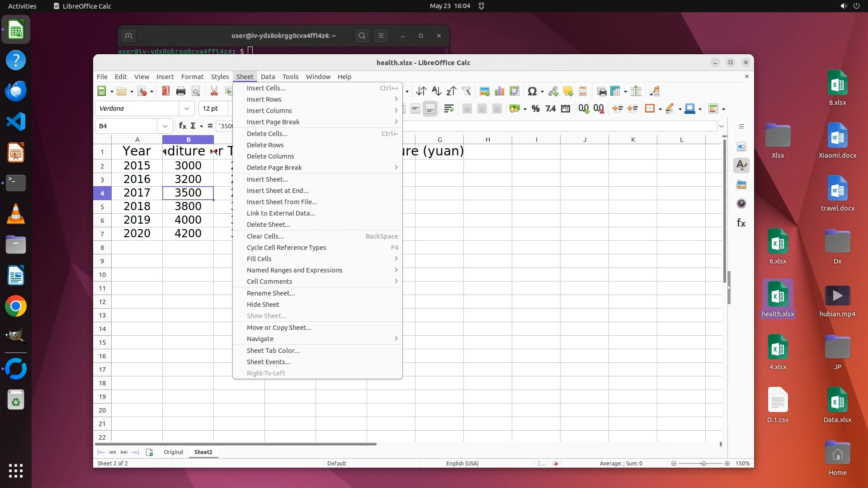Image resolution: width=868 pixels, height=488 pixels.
Task: Click Add Decimal Place icon
Action: click(584, 108)
